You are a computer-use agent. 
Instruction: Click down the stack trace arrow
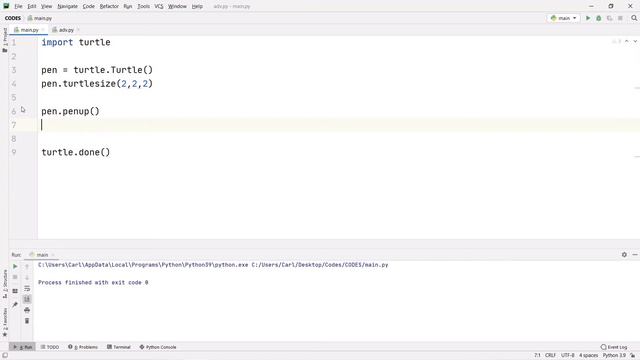coord(27,277)
